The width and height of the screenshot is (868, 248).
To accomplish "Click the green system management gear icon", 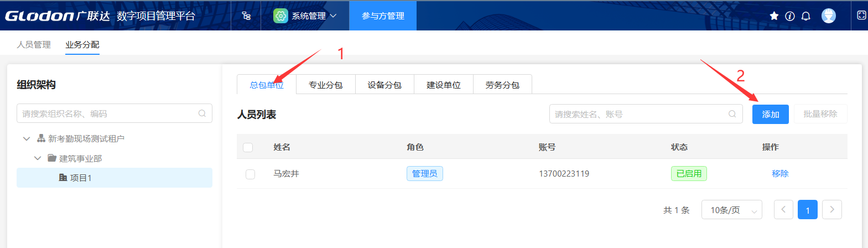I will [x=280, y=16].
